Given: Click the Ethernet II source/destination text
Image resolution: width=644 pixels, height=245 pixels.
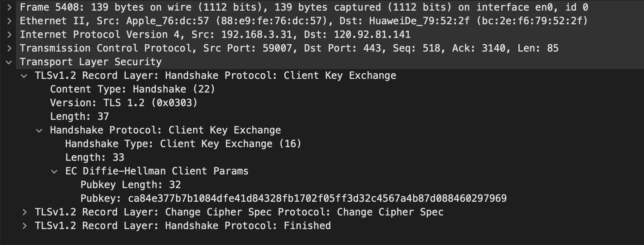Looking at the screenshot, I should point(304,21).
